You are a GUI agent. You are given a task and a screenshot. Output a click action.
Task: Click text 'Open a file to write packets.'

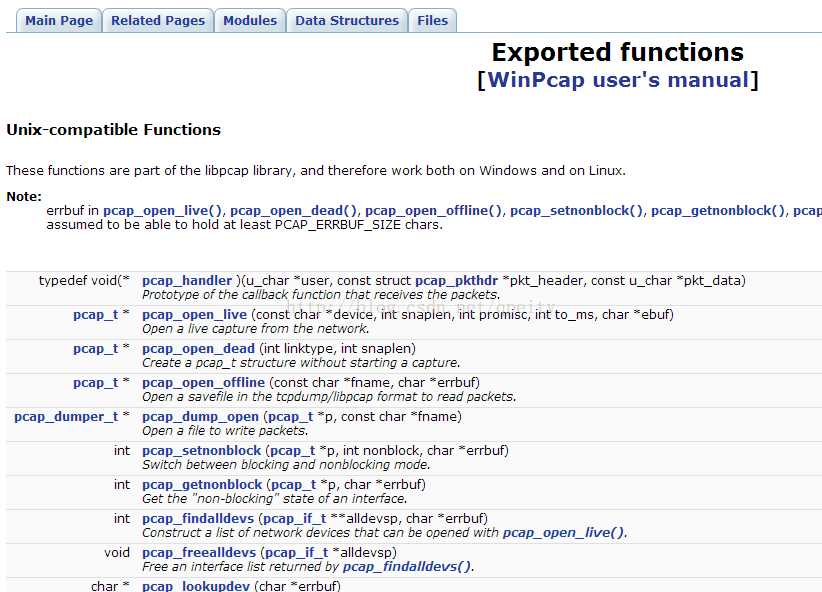click(x=225, y=431)
